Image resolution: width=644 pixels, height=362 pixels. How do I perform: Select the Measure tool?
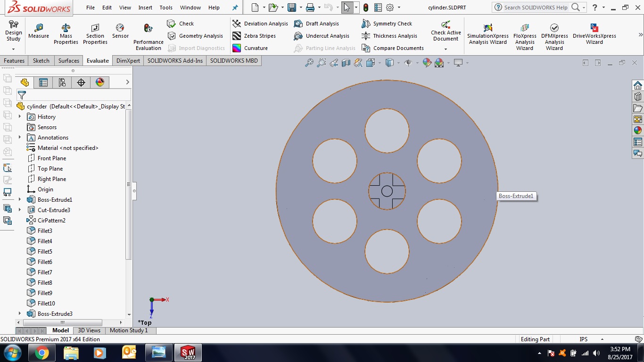39,31
